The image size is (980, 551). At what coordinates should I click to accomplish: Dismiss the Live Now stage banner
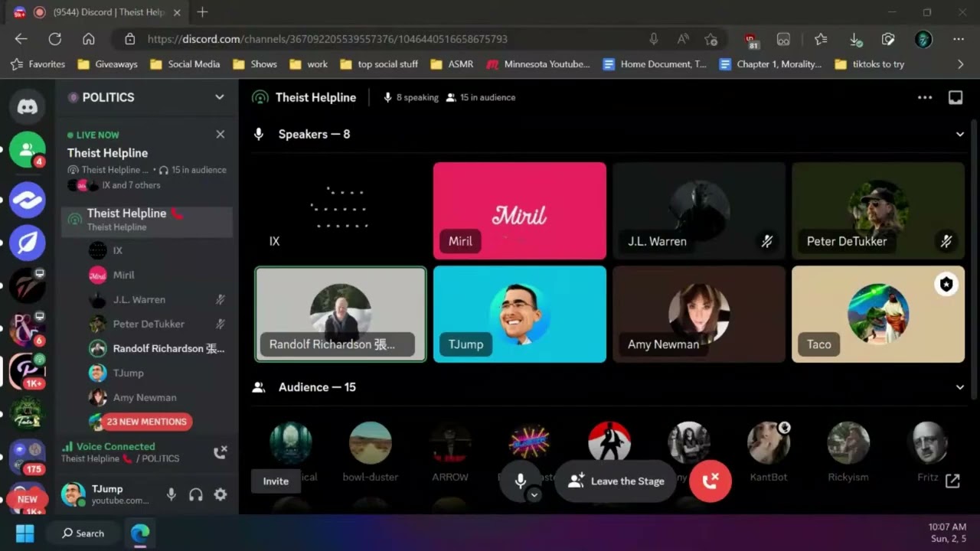point(220,135)
